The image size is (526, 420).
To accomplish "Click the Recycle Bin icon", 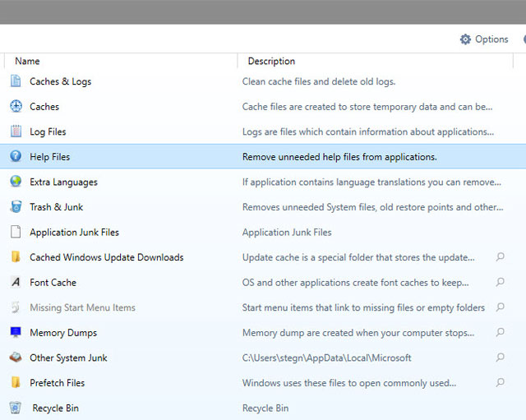I will (x=16, y=408).
